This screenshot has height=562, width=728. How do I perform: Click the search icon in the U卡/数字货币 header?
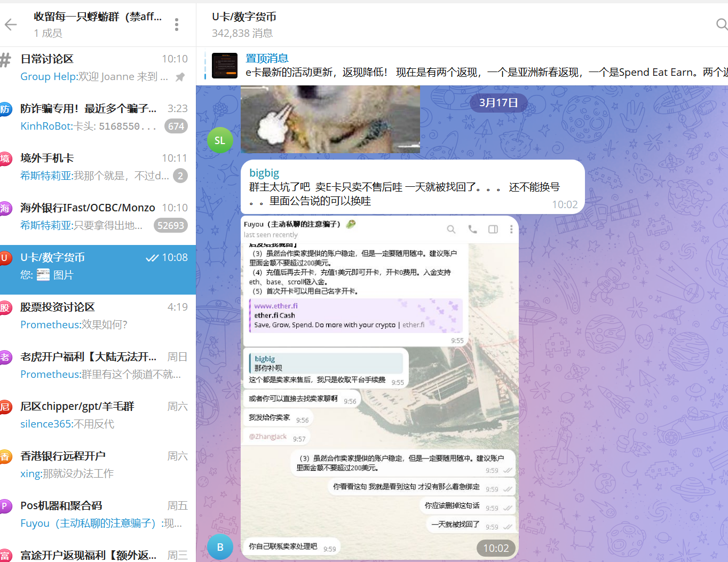click(x=722, y=24)
